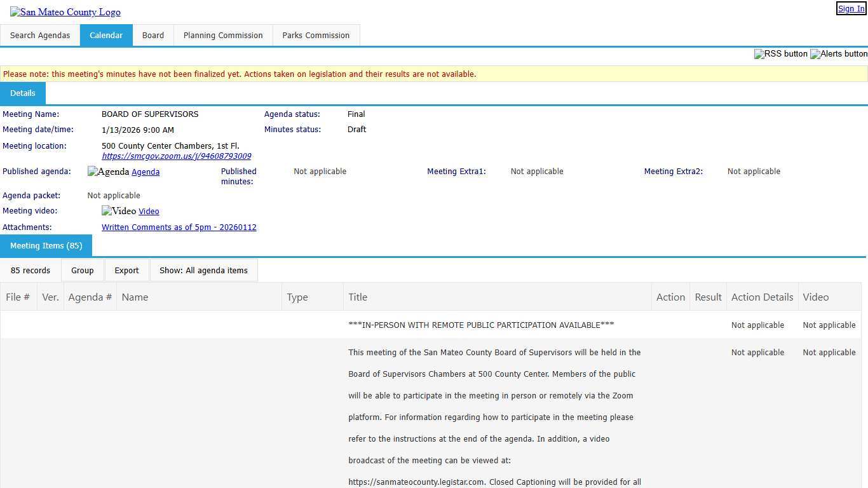The height and width of the screenshot is (488, 868).
Task: Sort by the File # column header
Action: (x=18, y=297)
